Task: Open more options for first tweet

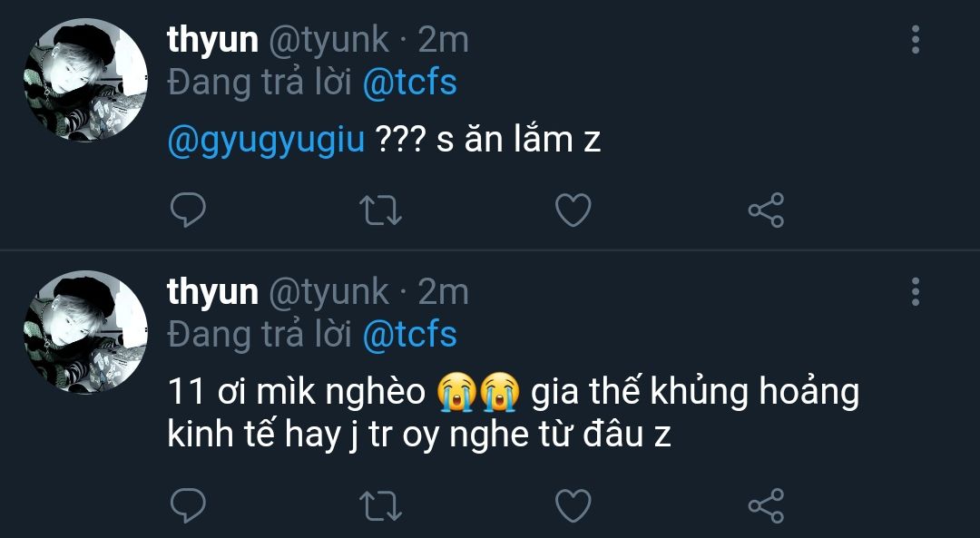Action: coord(915,39)
